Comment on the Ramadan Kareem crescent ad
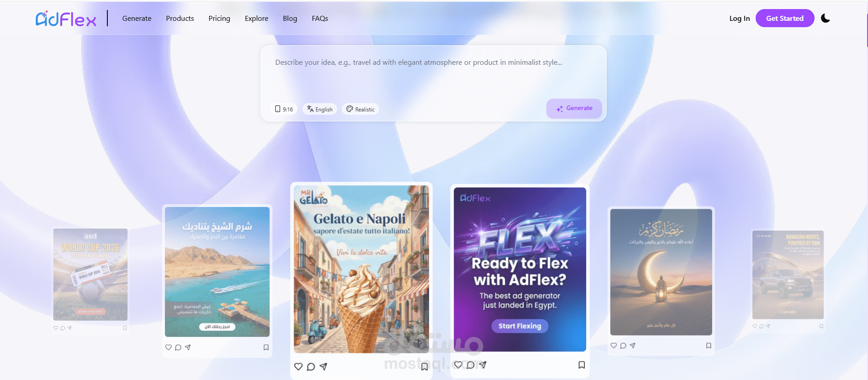 [623, 346]
